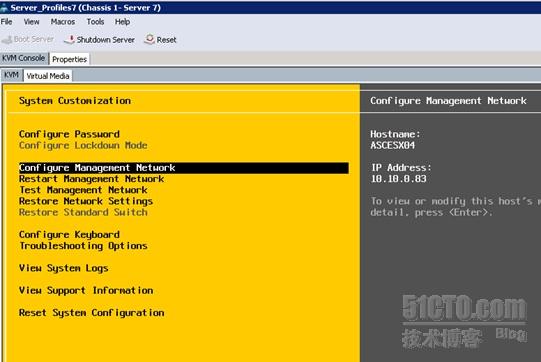Select the Virtual Media sub-tab
541x362 pixels.
click(48, 76)
